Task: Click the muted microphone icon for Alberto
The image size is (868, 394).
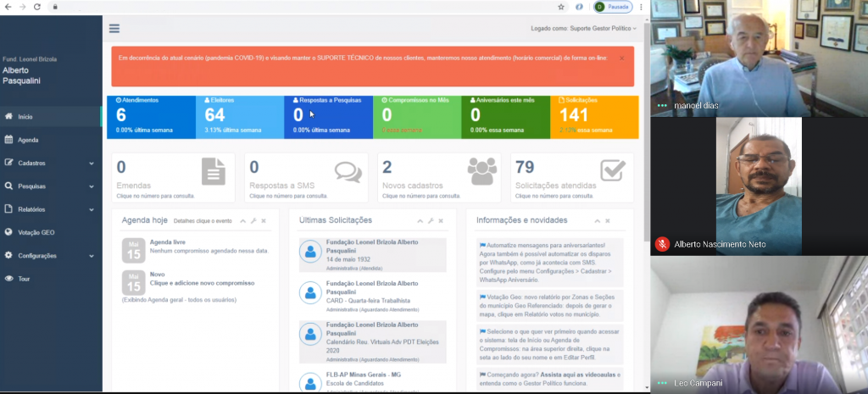Action: tap(662, 244)
